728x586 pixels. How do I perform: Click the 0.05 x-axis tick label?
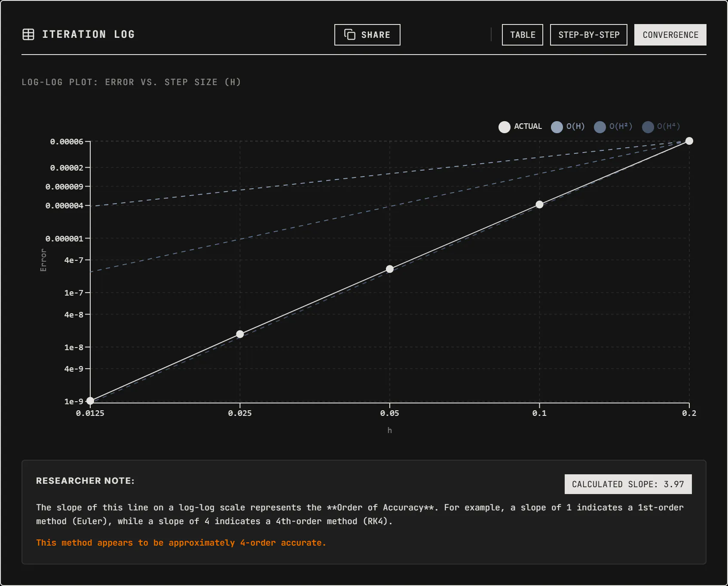pos(390,413)
